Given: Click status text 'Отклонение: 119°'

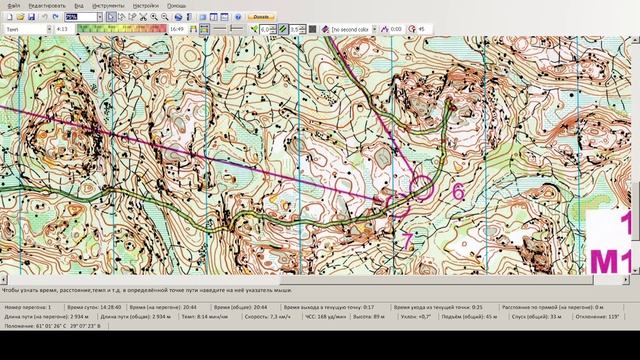Looking at the screenshot, I should pyautogui.click(x=597, y=316).
